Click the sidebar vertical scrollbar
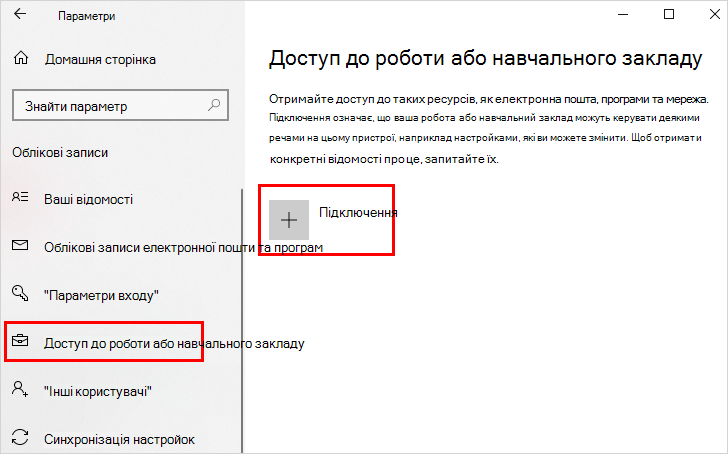 point(242,320)
